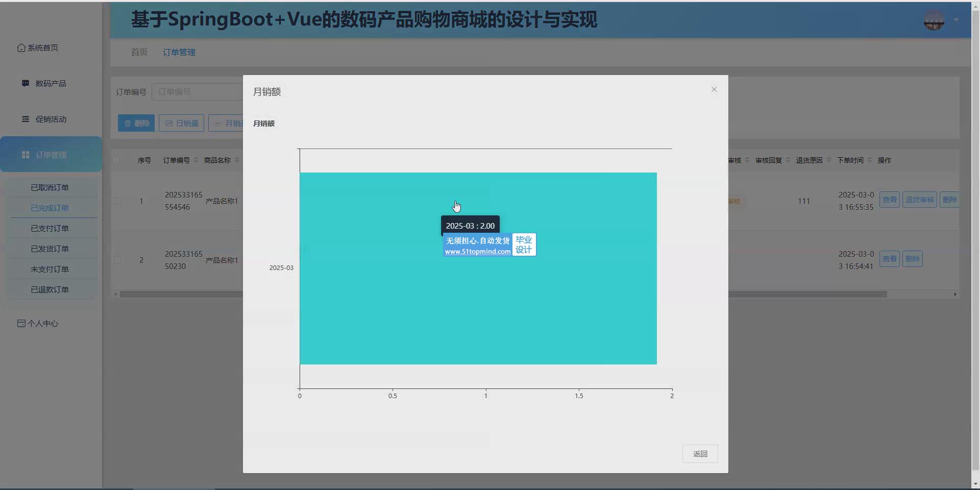Click the 个人中心 icon in sidebar
The width and height of the screenshot is (980, 490).
[21, 323]
